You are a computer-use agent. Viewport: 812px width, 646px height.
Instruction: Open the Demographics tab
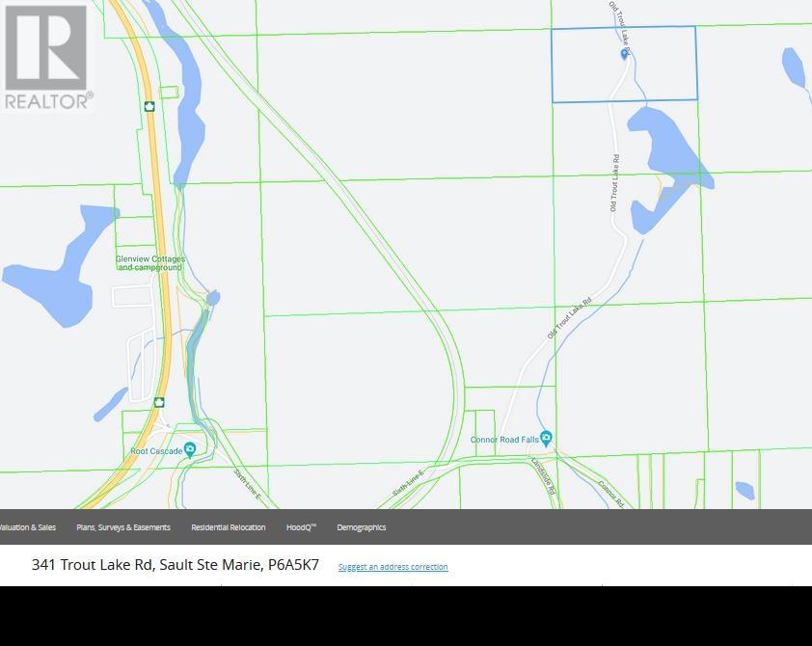(x=361, y=527)
